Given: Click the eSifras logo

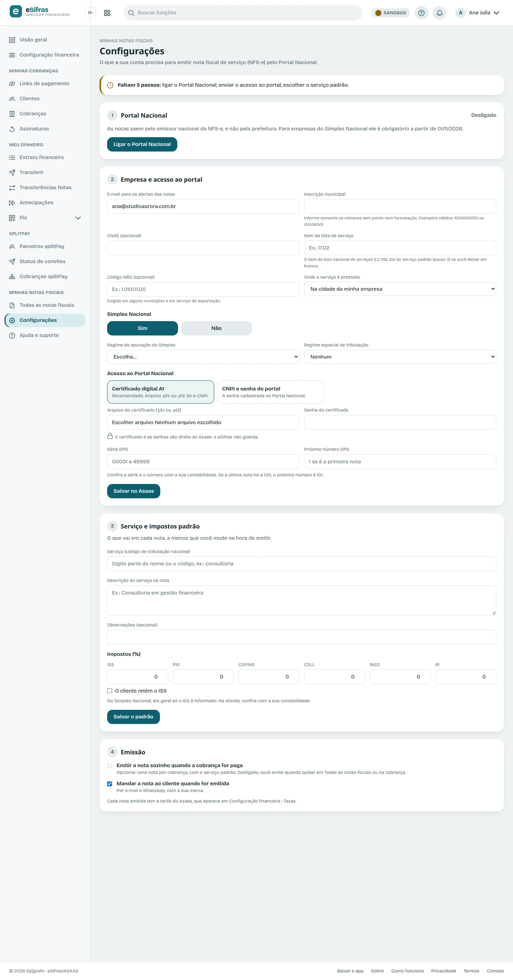Looking at the screenshot, I should click(x=40, y=11).
